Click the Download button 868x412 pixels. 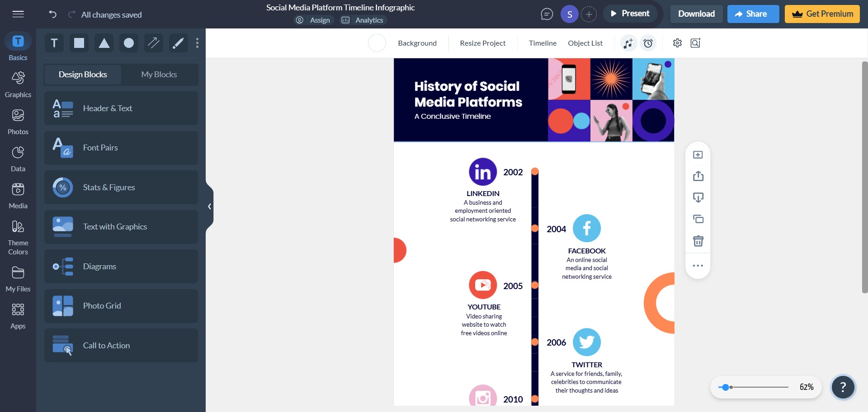[696, 14]
